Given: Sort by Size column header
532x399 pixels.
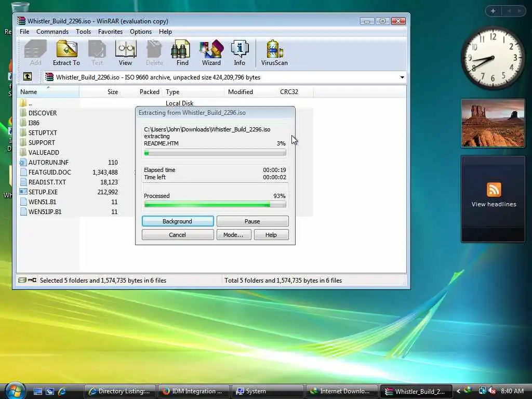Looking at the screenshot, I should pos(100,91).
